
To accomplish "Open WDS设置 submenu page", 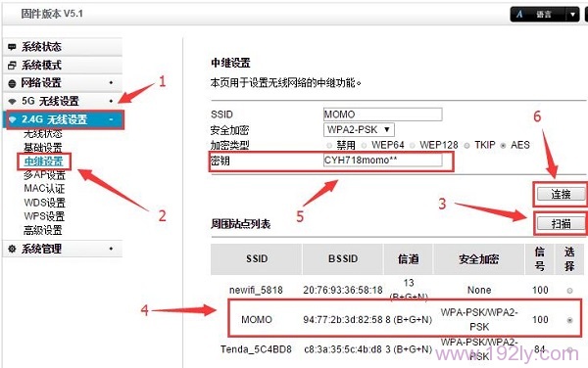I will point(45,203).
